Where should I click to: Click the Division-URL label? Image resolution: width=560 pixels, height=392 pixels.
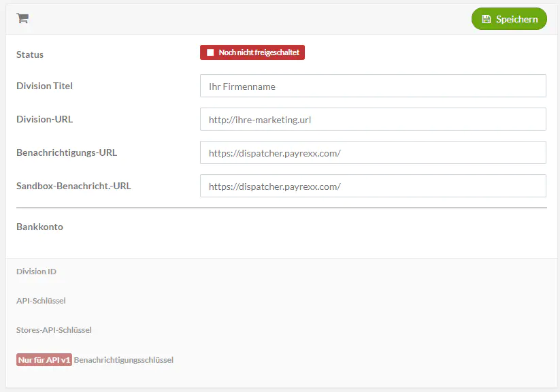[44, 119]
